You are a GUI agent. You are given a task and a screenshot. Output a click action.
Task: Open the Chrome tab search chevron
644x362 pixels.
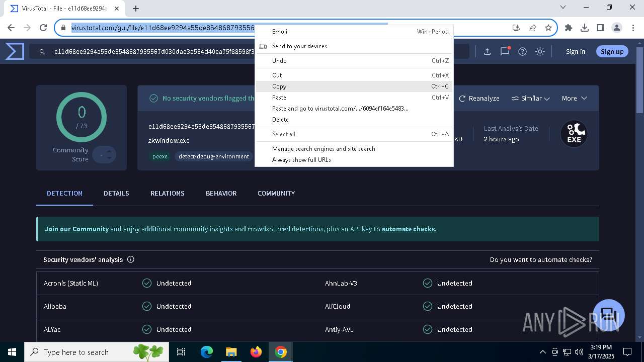[x=563, y=8]
